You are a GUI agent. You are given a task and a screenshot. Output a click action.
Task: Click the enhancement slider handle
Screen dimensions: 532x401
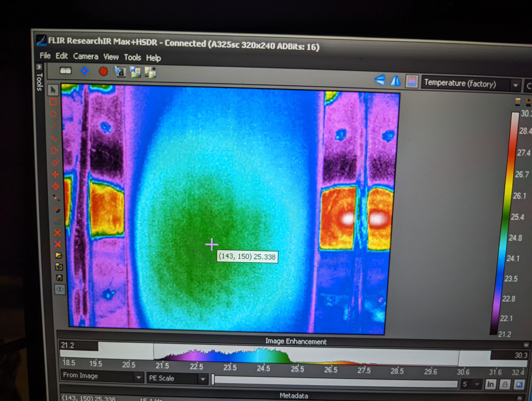213,380
